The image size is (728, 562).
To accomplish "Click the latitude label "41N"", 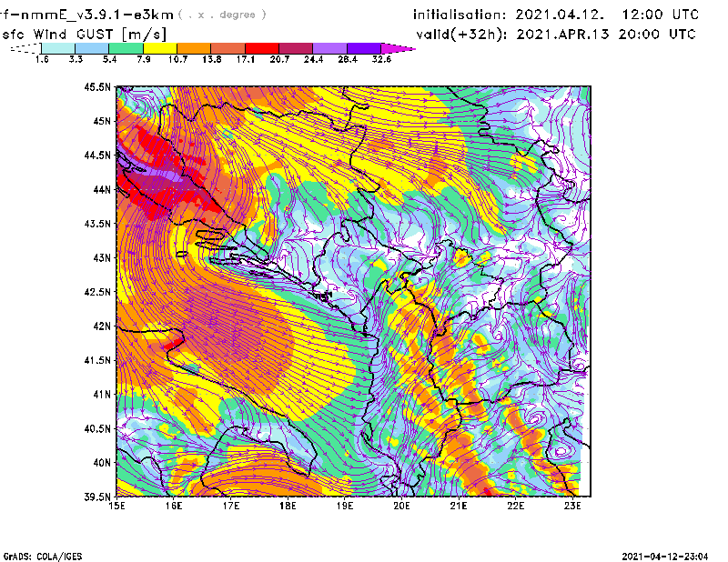I will tap(102, 395).
